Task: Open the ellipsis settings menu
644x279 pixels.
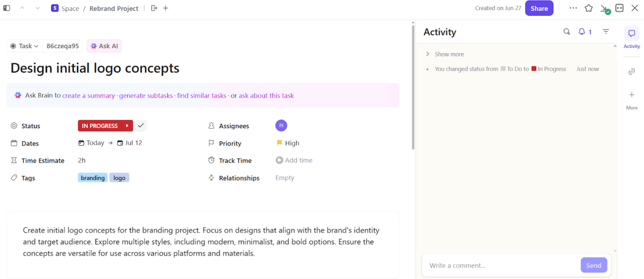Action: (x=573, y=8)
